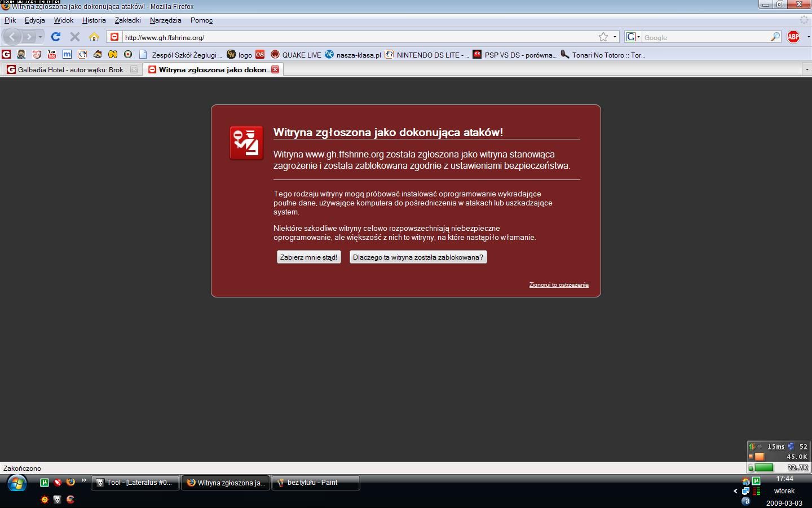Bookmark the page with the star icon

click(603, 37)
